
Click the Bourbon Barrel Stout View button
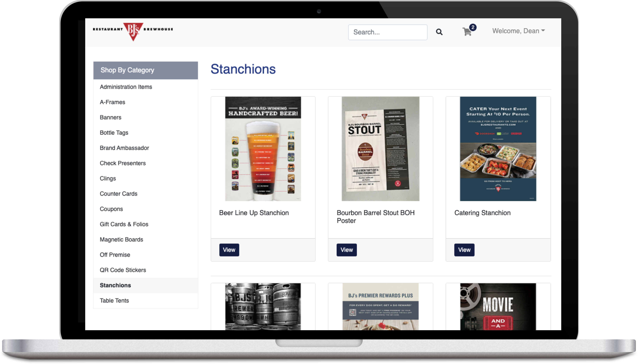[x=347, y=250]
